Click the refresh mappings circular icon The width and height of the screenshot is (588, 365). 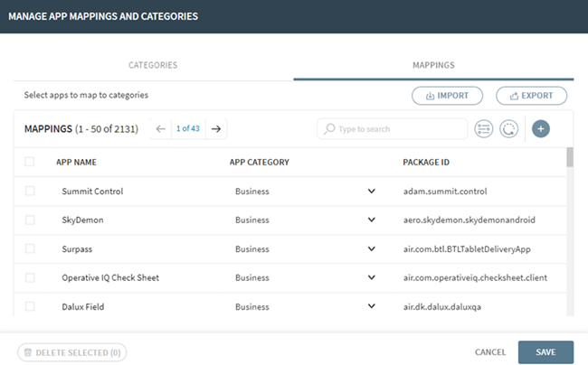point(509,129)
